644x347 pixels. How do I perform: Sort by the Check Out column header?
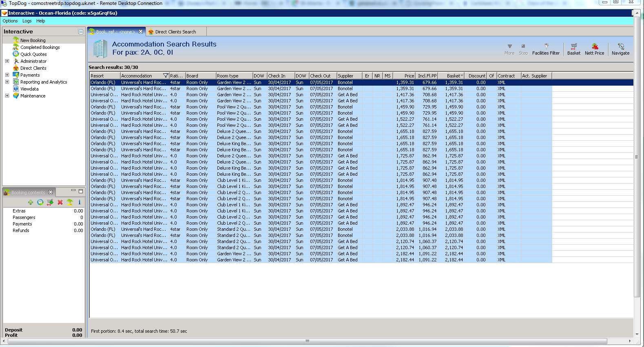[323, 76]
